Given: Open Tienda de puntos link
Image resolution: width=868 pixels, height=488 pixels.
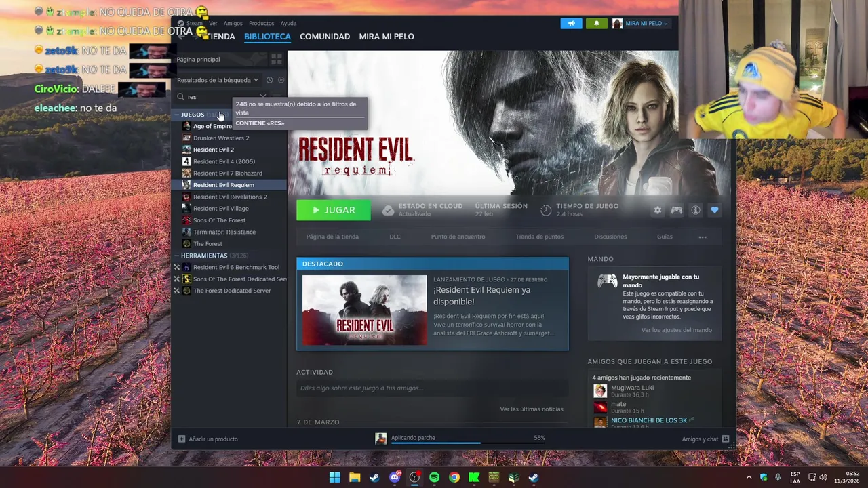Looking at the screenshot, I should click(539, 237).
